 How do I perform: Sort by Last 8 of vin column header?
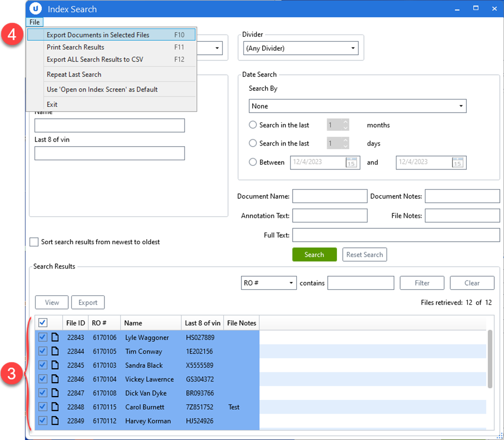pyautogui.click(x=203, y=323)
